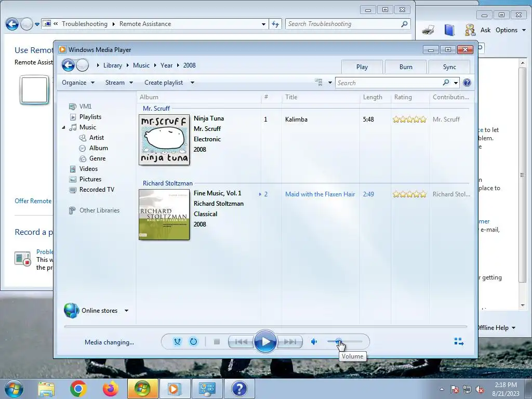Click the Online stores globe icon
532x399 pixels.
(x=71, y=311)
